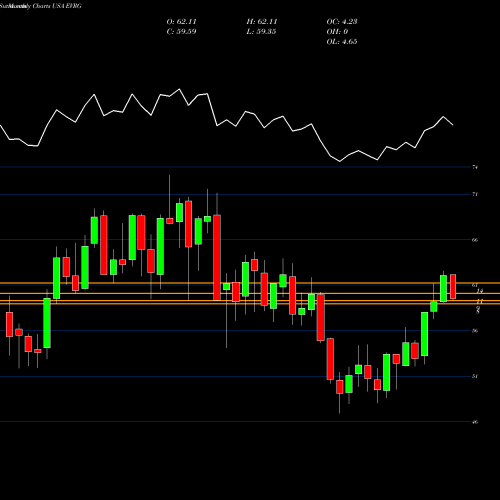Click the 74 price axis label
The width and height of the screenshot is (500, 500).
475,167
